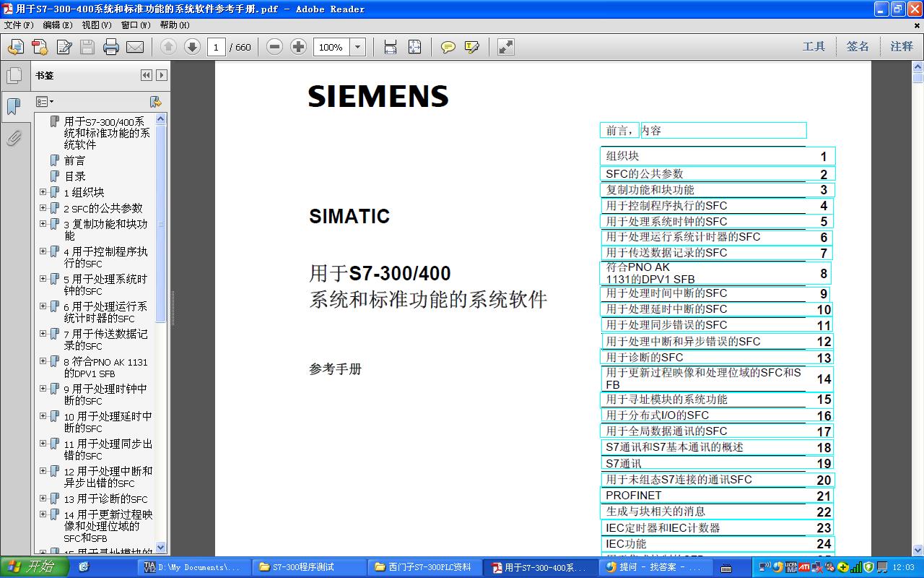Screen dimensions: 924x578
Task: Open the 视图(V) menu
Action: pyautogui.click(x=97, y=25)
